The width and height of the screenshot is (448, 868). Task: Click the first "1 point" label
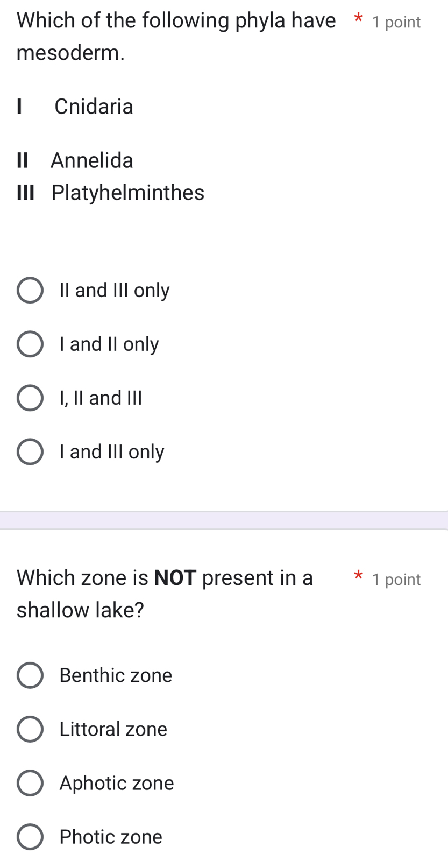tap(396, 22)
